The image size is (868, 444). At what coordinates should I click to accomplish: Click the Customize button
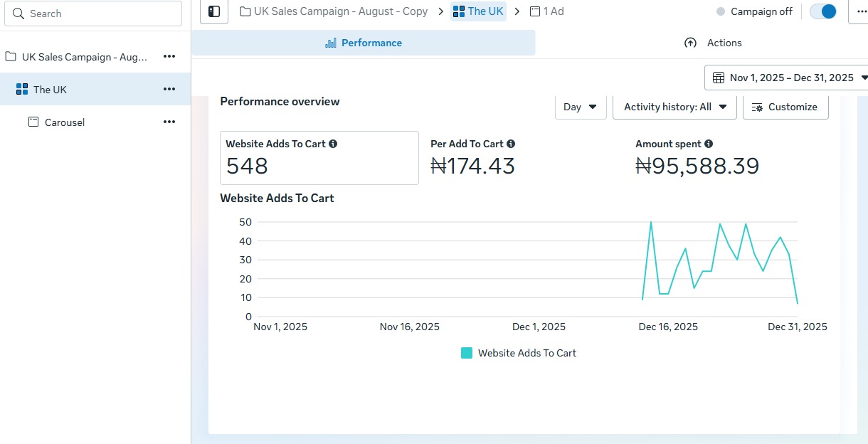(x=785, y=107)
